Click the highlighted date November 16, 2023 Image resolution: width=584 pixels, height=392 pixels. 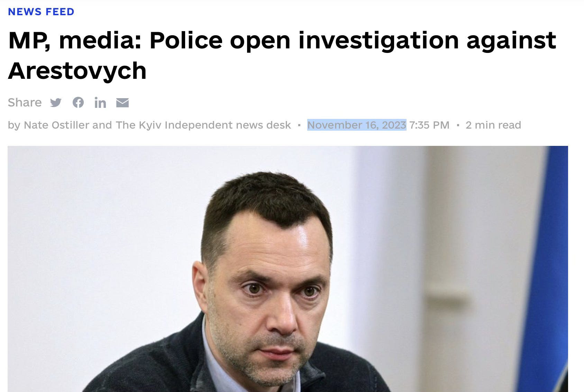coord(357,125)
